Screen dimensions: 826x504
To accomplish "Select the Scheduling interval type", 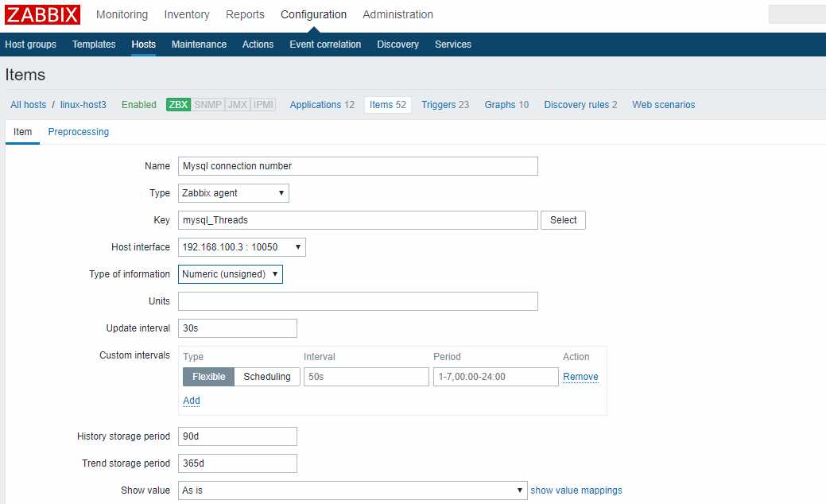I will [x=267, y=377].
